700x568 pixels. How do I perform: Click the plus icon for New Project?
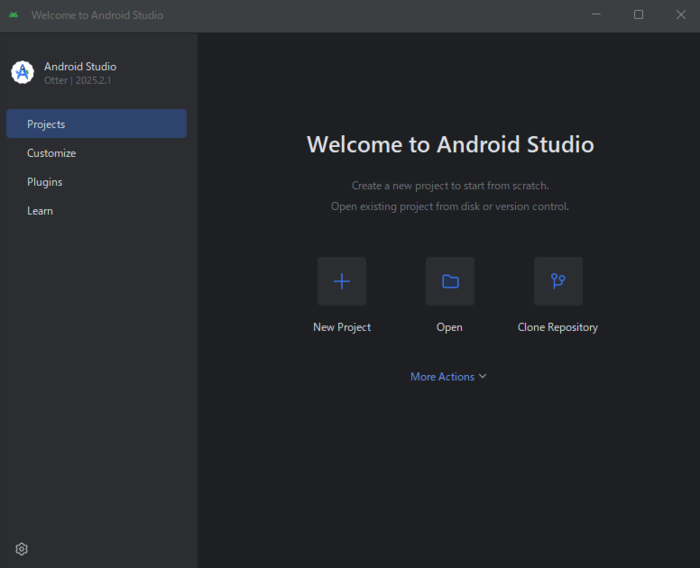341,281
